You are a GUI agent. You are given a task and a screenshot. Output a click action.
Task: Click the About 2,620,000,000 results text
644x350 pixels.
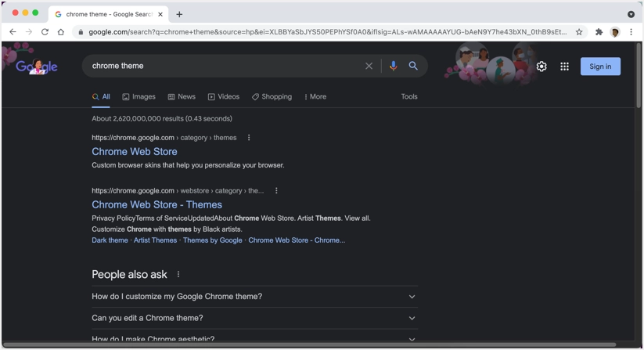point(162,119)
